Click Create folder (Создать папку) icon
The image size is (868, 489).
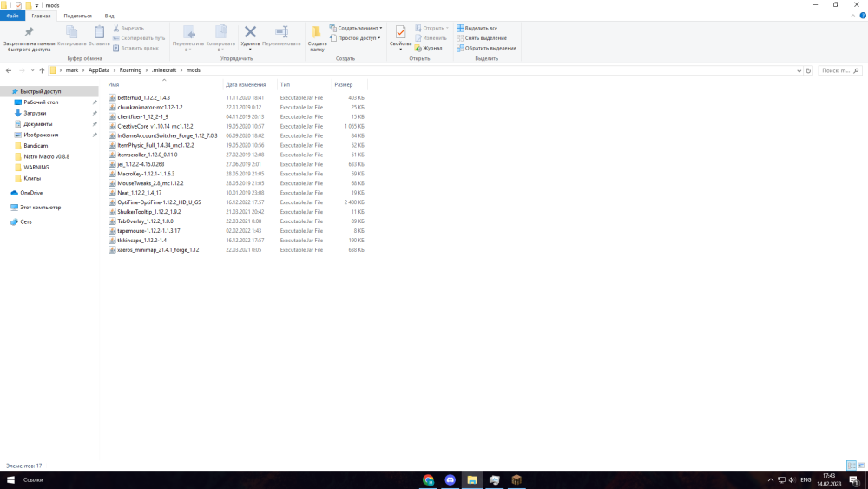(x=317, y=33)
